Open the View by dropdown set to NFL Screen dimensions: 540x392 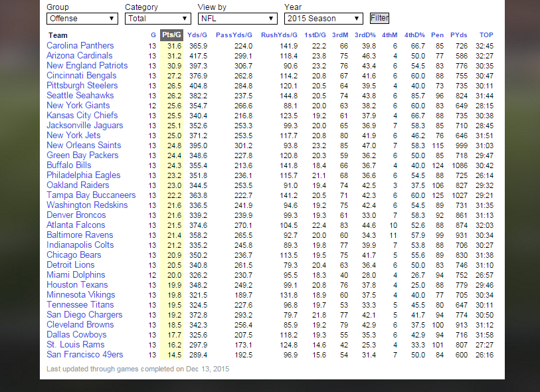click(x=237, y=19)
